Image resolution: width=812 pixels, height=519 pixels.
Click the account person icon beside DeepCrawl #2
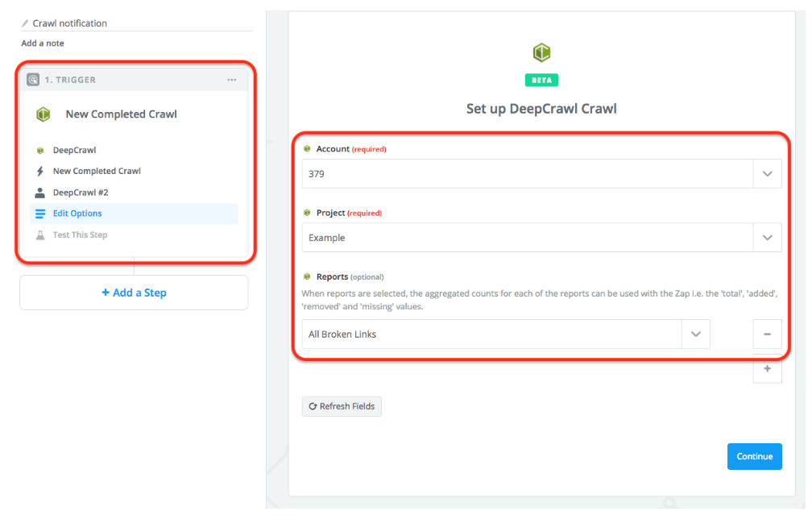39,192
